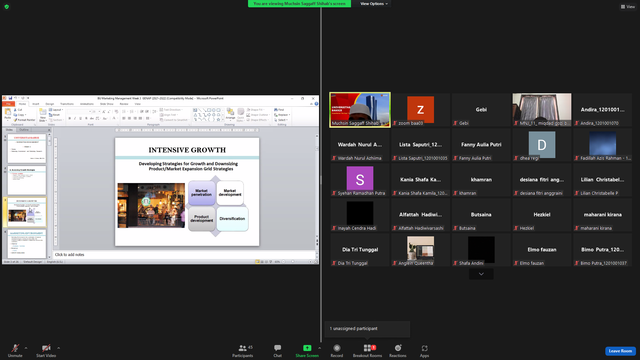Open Breakout Rooms
The height and width of the screenshot is (360, 640).
click(367, 350)
